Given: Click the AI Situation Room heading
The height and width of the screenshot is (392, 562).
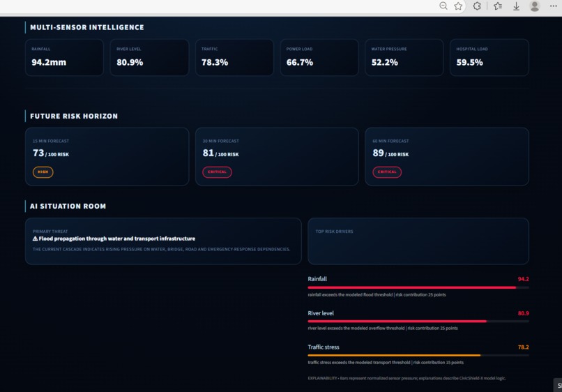Looking at the screenshot, I should pos(68,206).
